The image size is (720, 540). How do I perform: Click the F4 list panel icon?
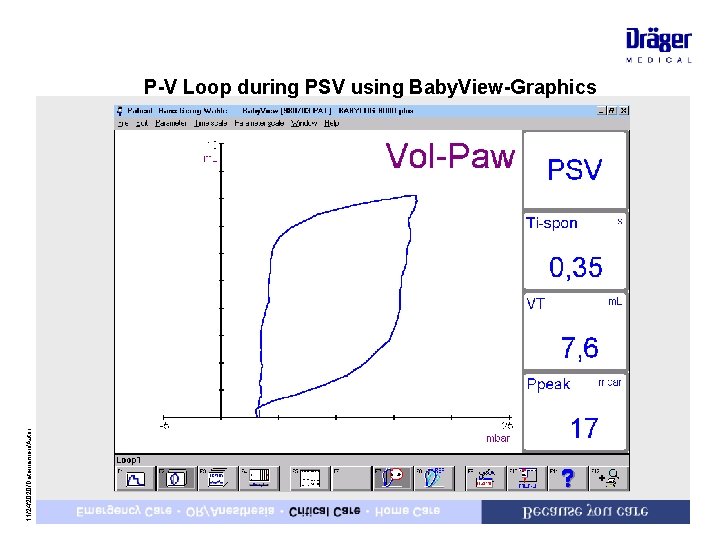pyautogui.click(x=259, y=478)
